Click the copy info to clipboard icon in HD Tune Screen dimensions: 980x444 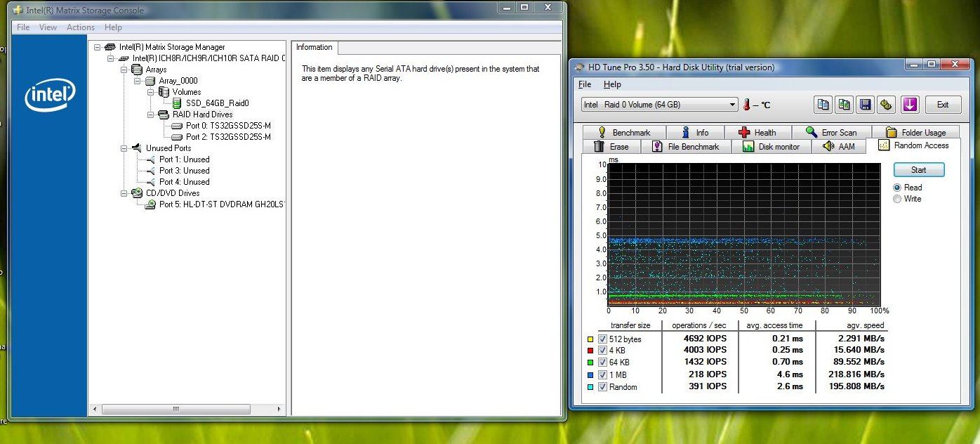824,105
